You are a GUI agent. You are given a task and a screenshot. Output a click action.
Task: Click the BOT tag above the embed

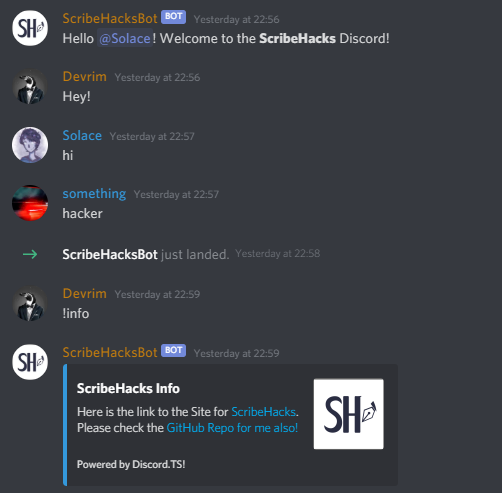coord(173,350)
